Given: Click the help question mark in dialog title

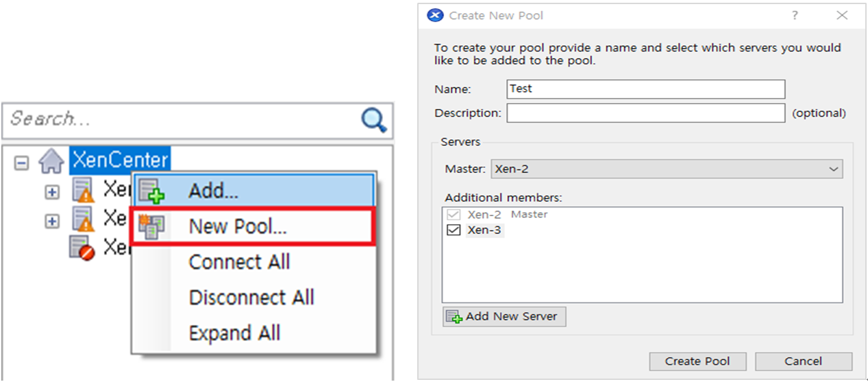Looking at the screenshot, I should point(795,15).
